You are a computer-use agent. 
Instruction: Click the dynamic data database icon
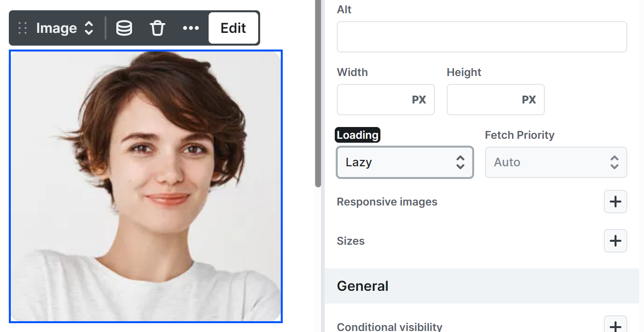pyautogui.click(x=124, y=28)
